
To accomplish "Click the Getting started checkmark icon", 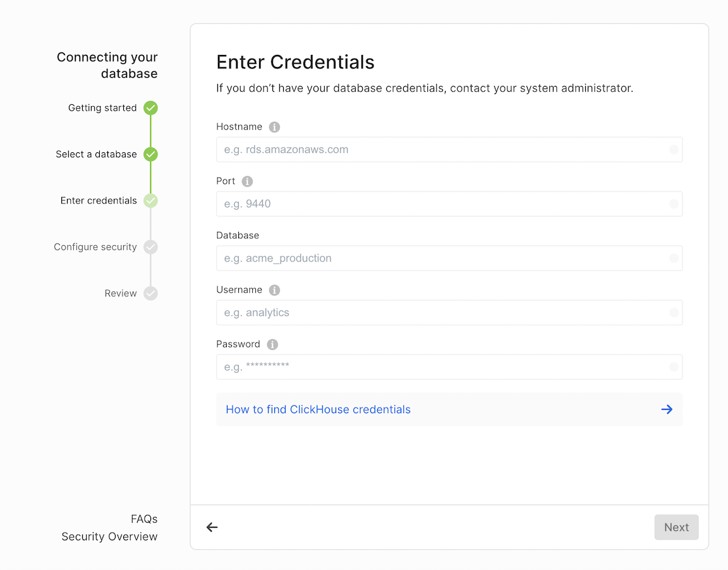I will pos(150,108).
